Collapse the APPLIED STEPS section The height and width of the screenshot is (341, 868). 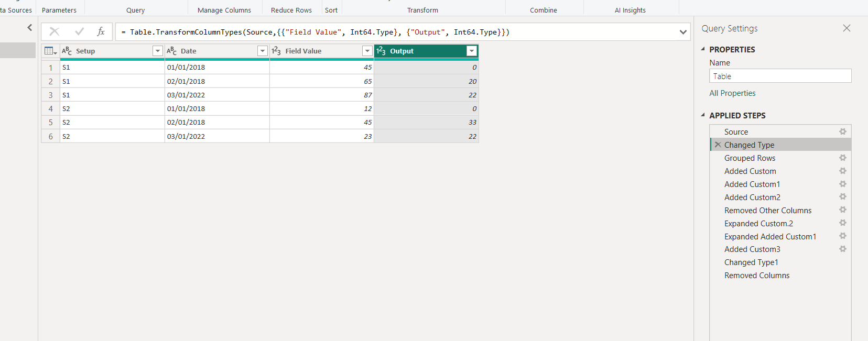tap(703, 115)
